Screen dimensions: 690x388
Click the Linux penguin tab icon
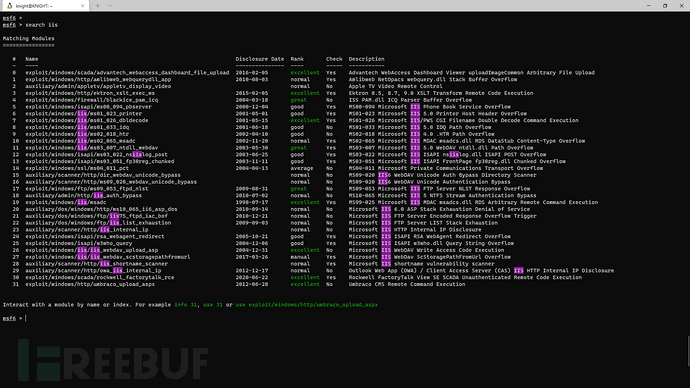click(x=9, y=6)
